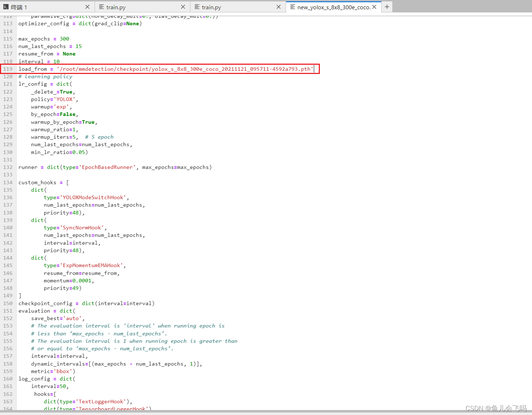Image resolution: width=532 pixels, height=415 pixels.
Task: Click line number 119 in the gutter
Action: click(8, 69)
